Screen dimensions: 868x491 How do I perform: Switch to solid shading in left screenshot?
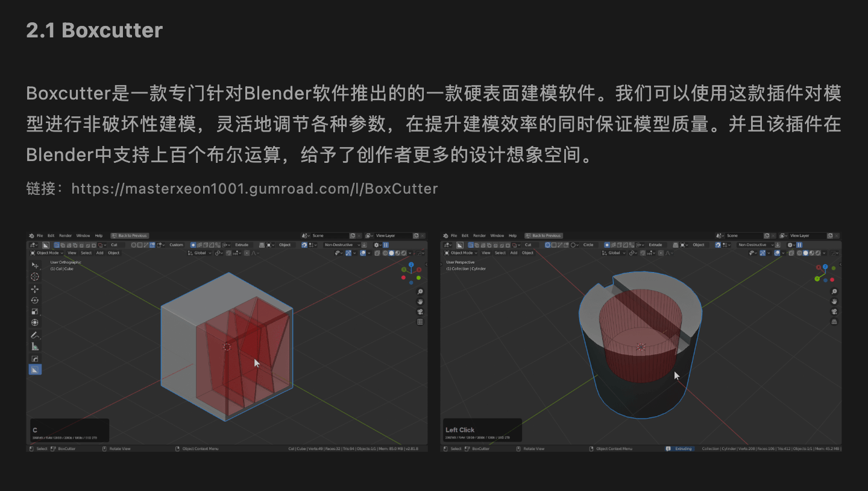pos(392,253)
